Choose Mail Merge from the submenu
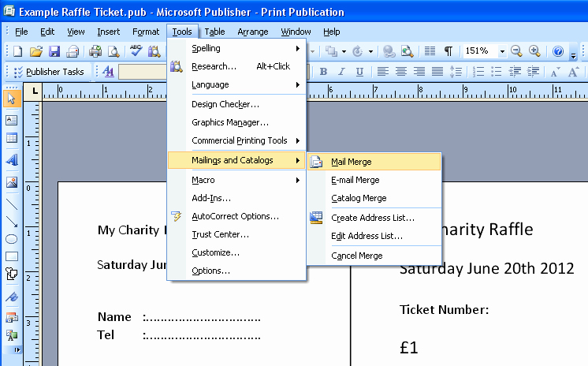The height and width of the screenshot is (366, 588). pos(374,162)
